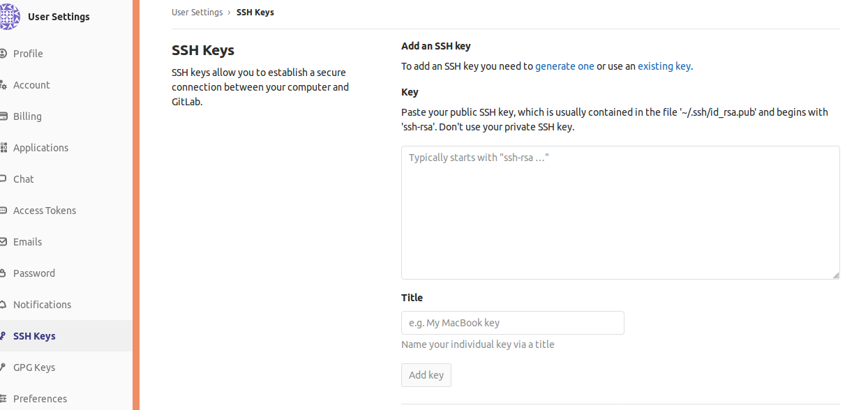Image resolution: width=868 pixels, height=410 pixels.
Task: Click the Notifications bell icon
Action: 3,305
